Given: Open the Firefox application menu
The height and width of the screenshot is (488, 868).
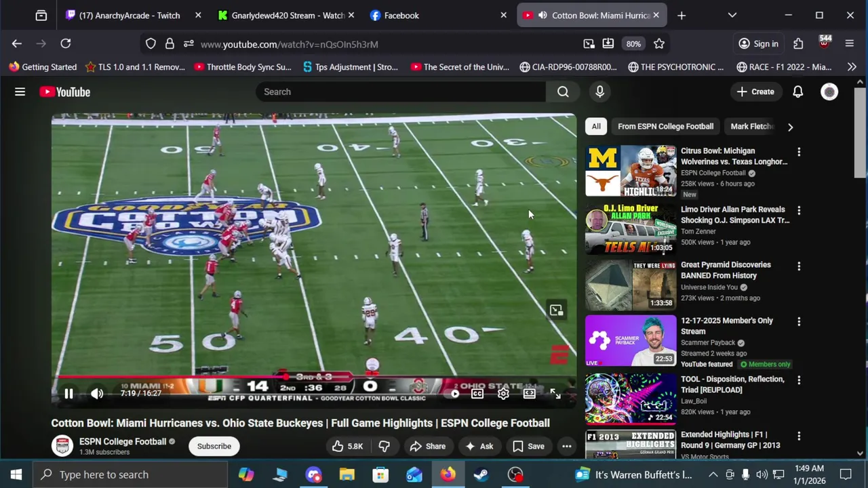Looking at the screenshot, I should click(x=849, y=43).
